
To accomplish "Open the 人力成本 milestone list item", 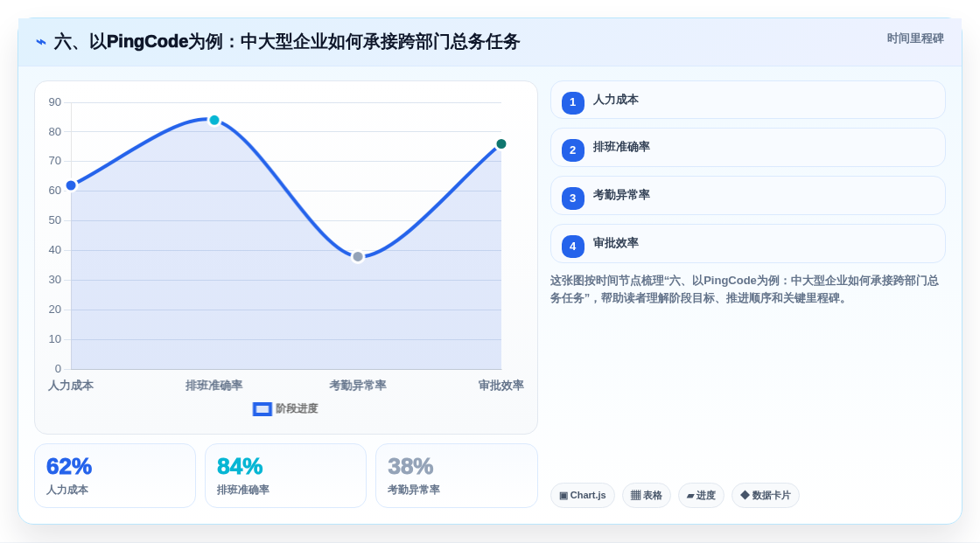I will [x=747, y=100].
